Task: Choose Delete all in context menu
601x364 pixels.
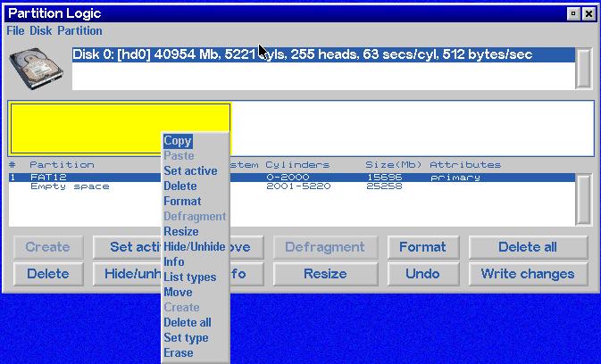Action: (x=188, y=323)
